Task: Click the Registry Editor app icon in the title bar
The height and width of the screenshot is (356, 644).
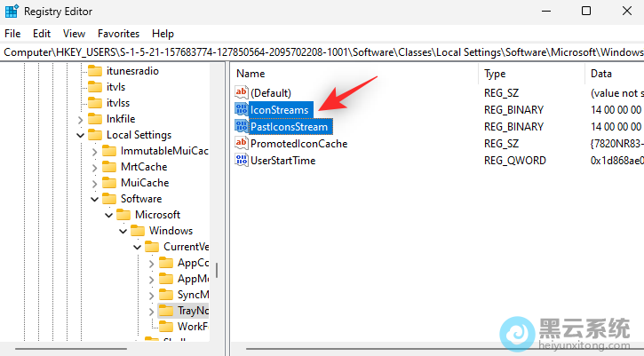Action: pos(12,11)
